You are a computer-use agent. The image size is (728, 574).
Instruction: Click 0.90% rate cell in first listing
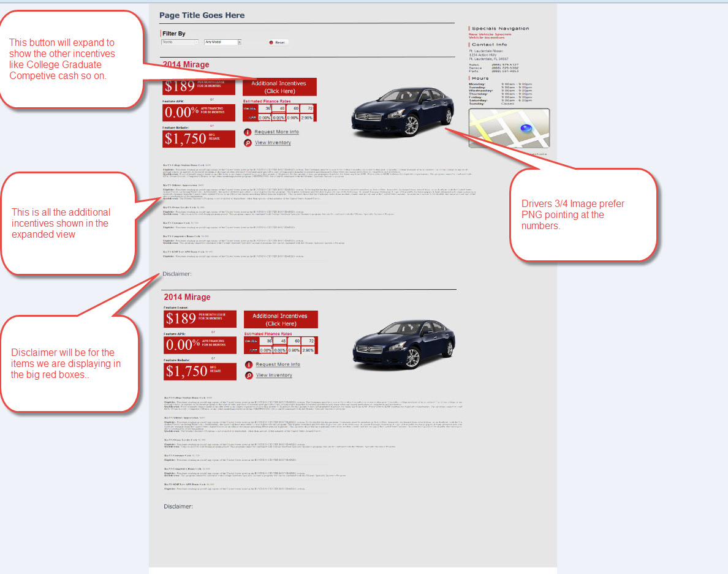[x=293, y=118]
